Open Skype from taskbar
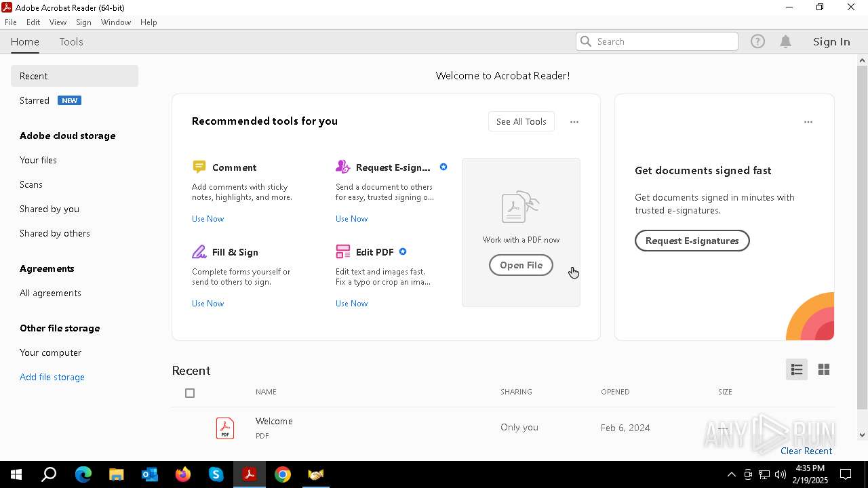The image size is (868, 488). (216, 474)
